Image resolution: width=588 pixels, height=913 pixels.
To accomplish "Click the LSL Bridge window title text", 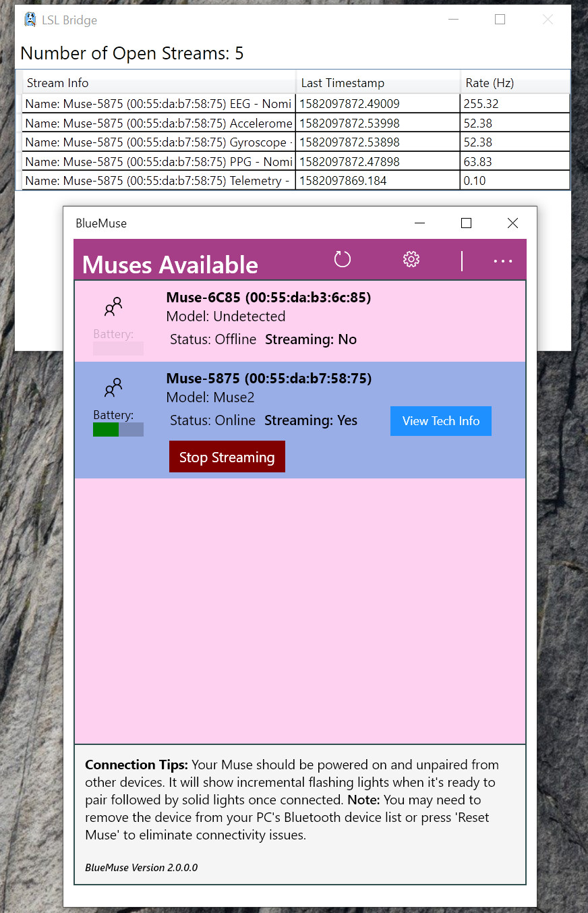I will coord(69,20).
